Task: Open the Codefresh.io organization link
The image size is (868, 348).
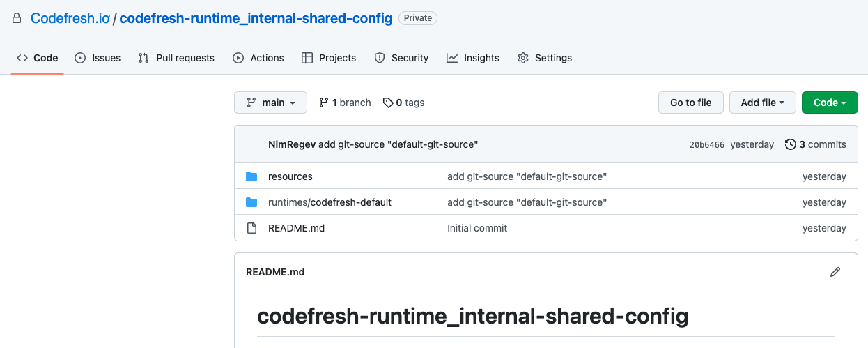Action: (x=70, y=18)
